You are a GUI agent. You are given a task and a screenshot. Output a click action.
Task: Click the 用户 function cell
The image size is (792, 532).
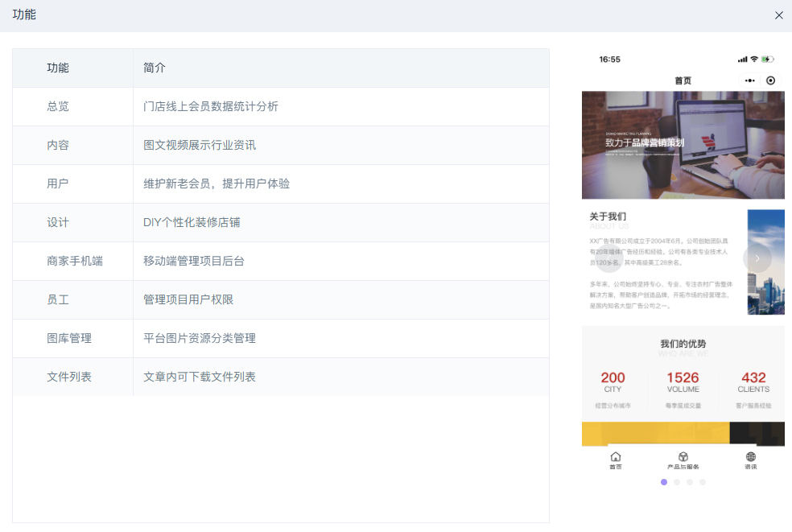[72, 184]
